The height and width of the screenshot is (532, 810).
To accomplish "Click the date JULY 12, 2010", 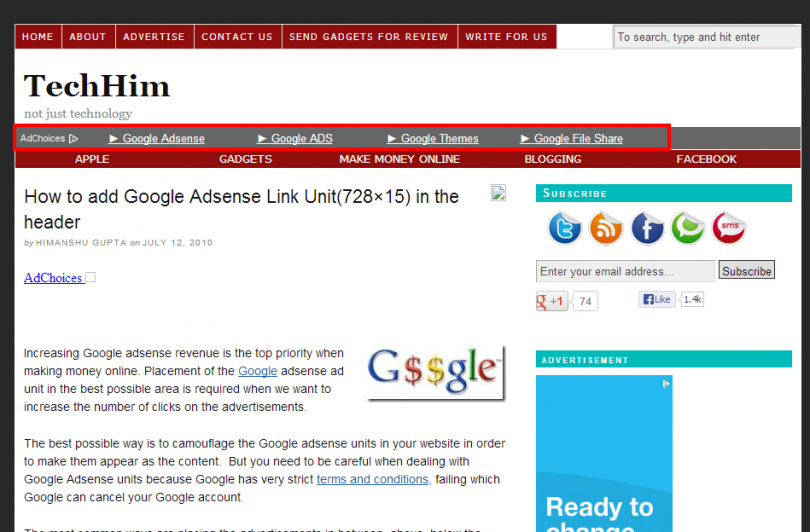I will [177, 243].
